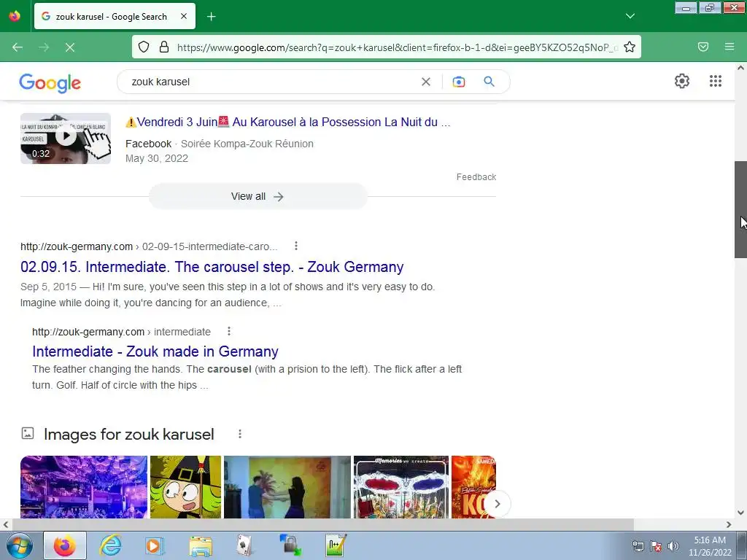This screenshot has width=747, height=560.
Task: Open Intermediate - Zouk made in Germany link
Action: (155, 351)
